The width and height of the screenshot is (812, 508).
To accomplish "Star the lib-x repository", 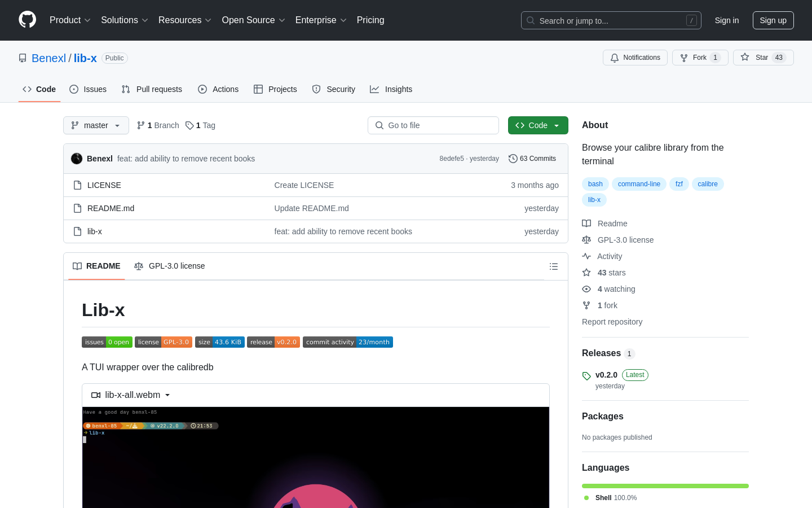I will click(x=763, y=58).
